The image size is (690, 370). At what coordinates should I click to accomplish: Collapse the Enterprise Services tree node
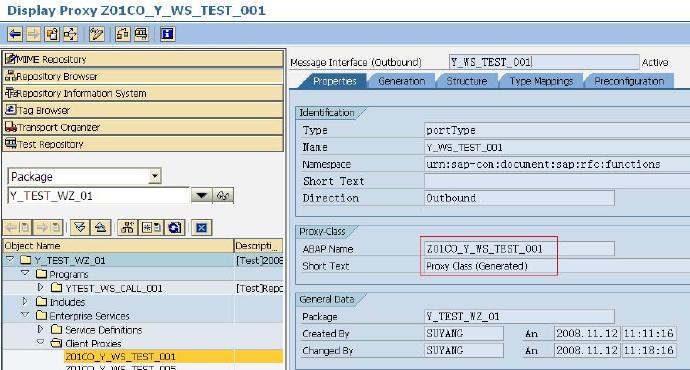pyautogui.click(x=25, y=315)
